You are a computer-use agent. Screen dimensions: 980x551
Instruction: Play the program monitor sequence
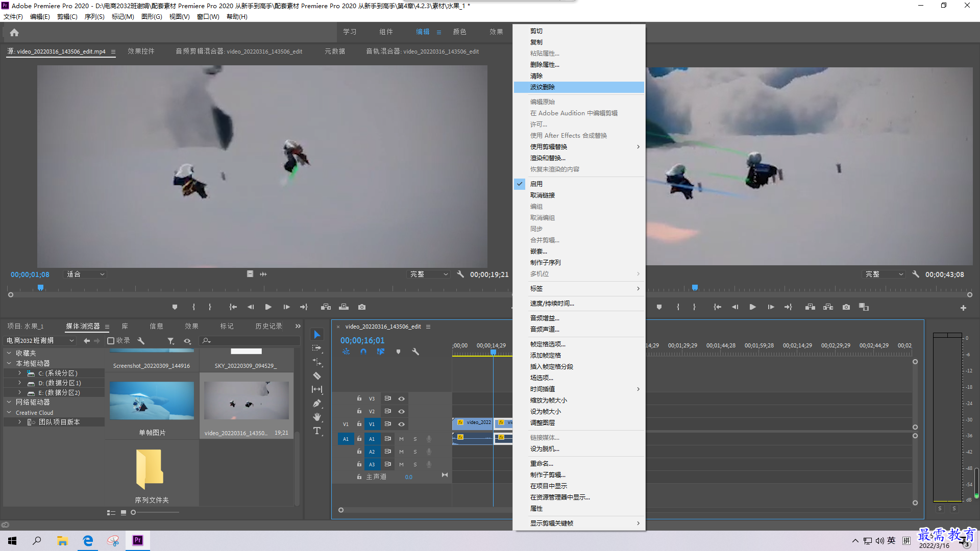[x=752, y=307]
